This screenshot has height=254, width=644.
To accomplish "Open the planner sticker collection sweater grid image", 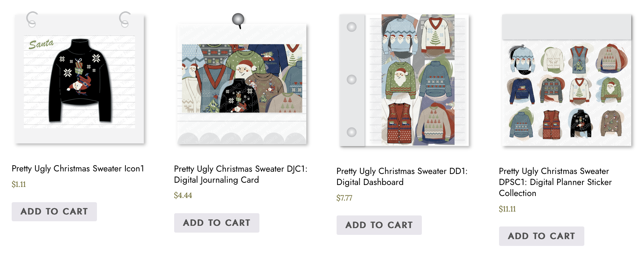I will pos(566,80).
